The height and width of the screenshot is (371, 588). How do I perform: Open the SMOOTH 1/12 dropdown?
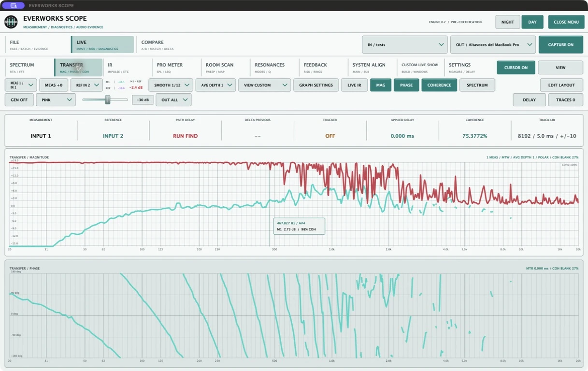click(x=171, y=85)
